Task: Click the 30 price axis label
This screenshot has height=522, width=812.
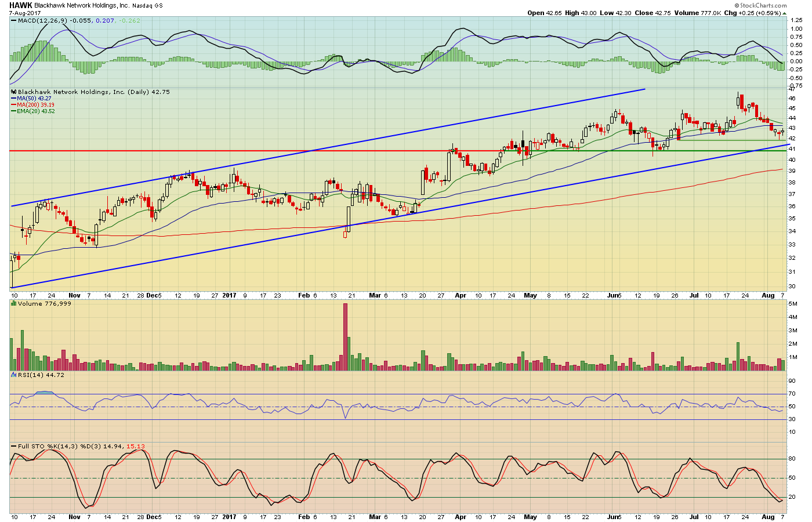Action: pyautogui.click(x=792, y=287)
